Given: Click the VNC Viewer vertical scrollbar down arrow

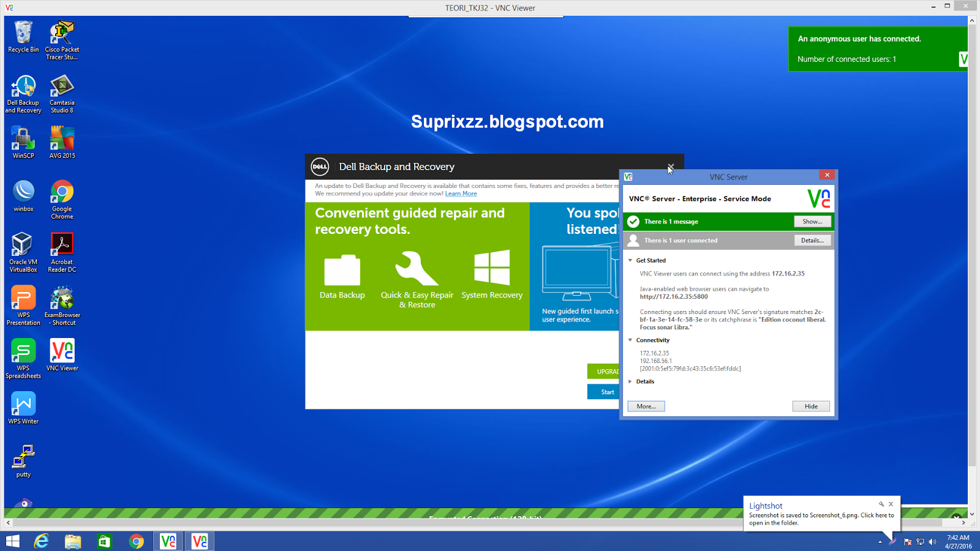Looking at the screenshot, I should [972, 514].
